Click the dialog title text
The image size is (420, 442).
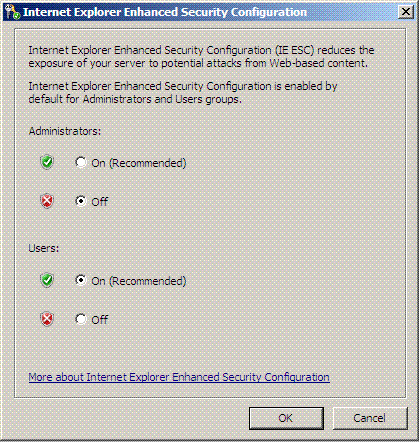(x=165, y=12)
